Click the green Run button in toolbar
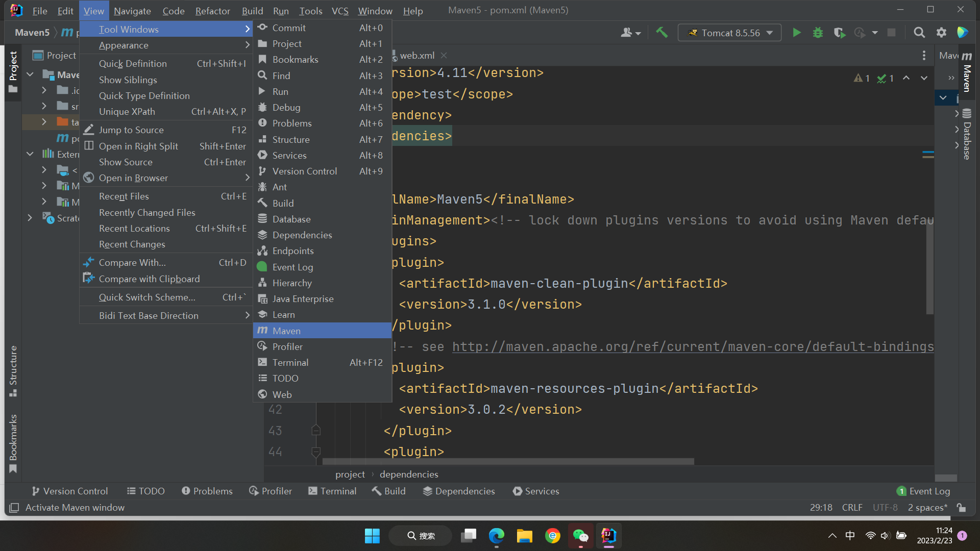The height and width of the screenshot is (551, 980). 796,33
